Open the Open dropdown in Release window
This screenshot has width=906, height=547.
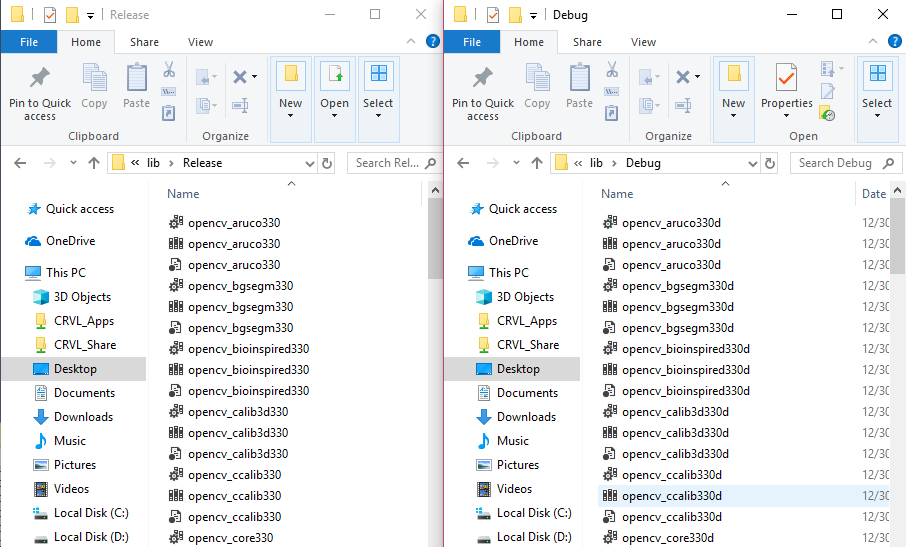(x=335, y=99)
